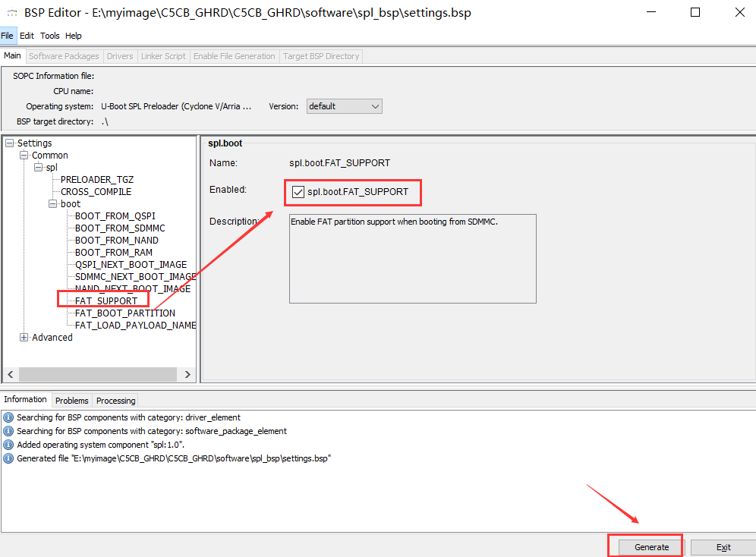Click info icon for Added operating system message

(8, 445)
